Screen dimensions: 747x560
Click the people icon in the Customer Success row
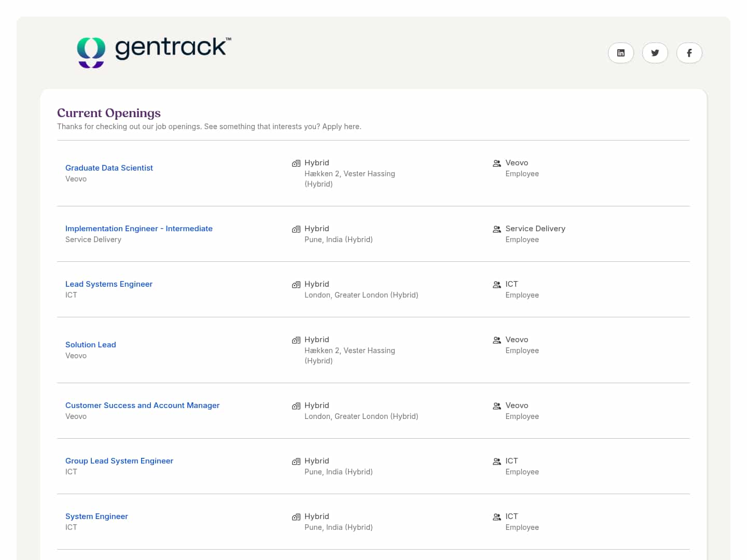pyautogui.click(x=496, y=406)
